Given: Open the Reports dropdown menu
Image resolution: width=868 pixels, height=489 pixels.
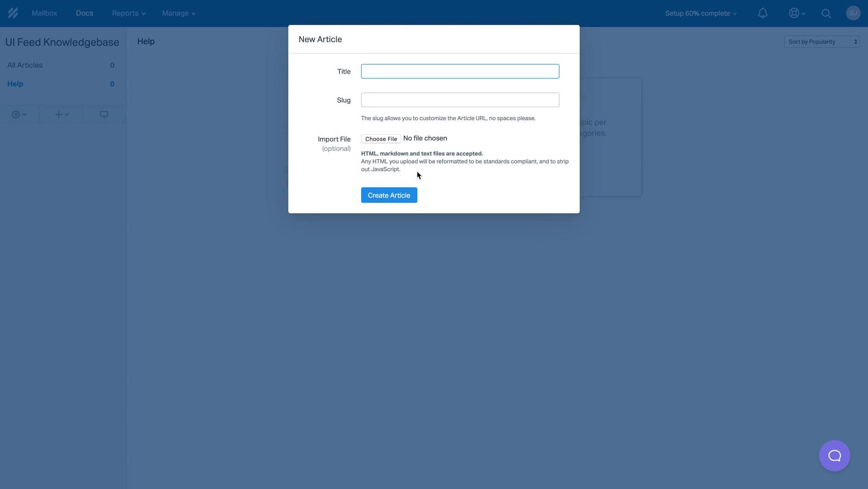Looking at the screenshot, I should (128, 13).
